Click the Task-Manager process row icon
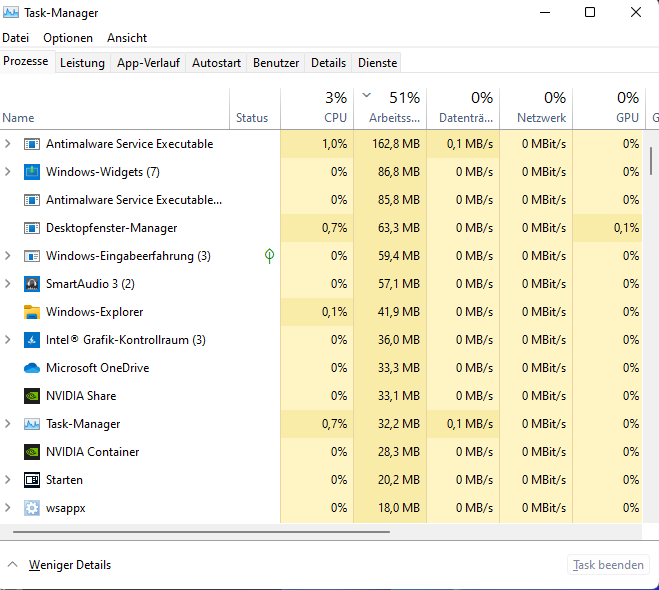 click(x=32, y=424)
